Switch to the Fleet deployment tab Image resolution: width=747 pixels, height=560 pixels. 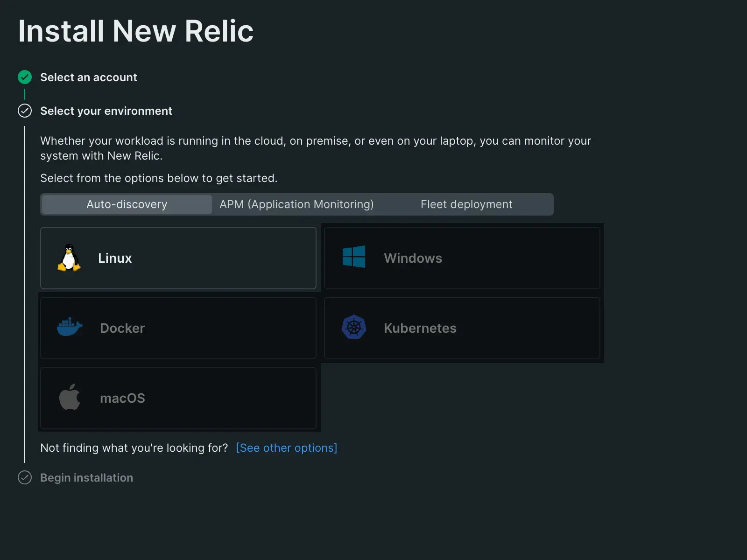(466, 204)
